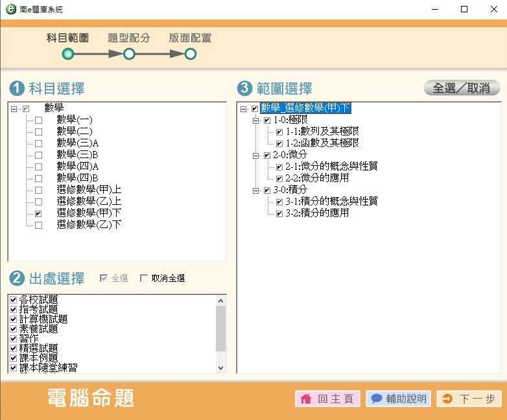Screen dimensions: 507x420
Task: Uncheck 2-2:微分的應用 checkbox
Action: click(279, 178)
